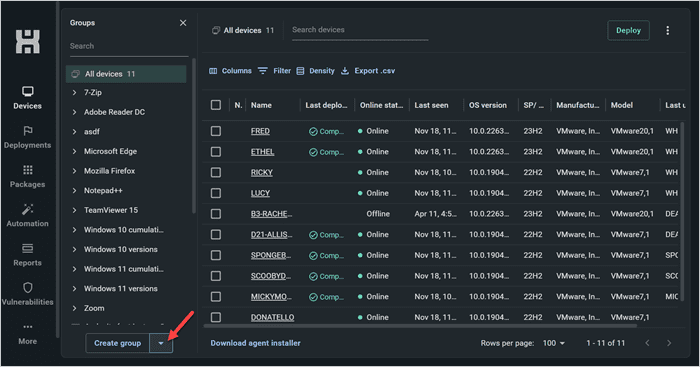
Task: Sort by the Model column header
Action: coord(621,105)
